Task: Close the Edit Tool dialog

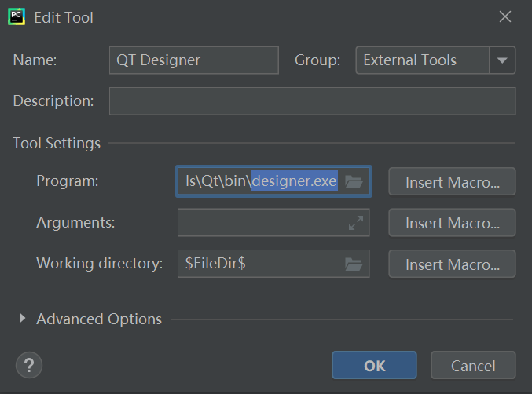Action: 504,16
